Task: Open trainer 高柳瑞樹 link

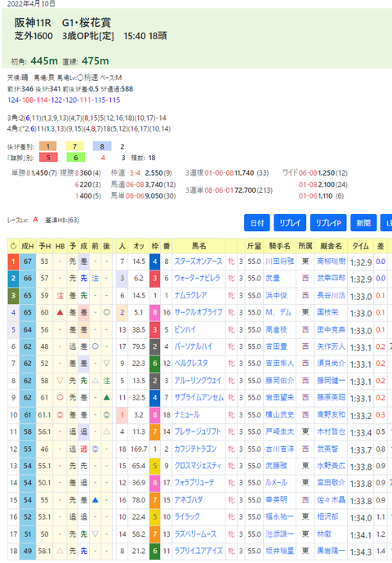Action: (x=331, y=261)
